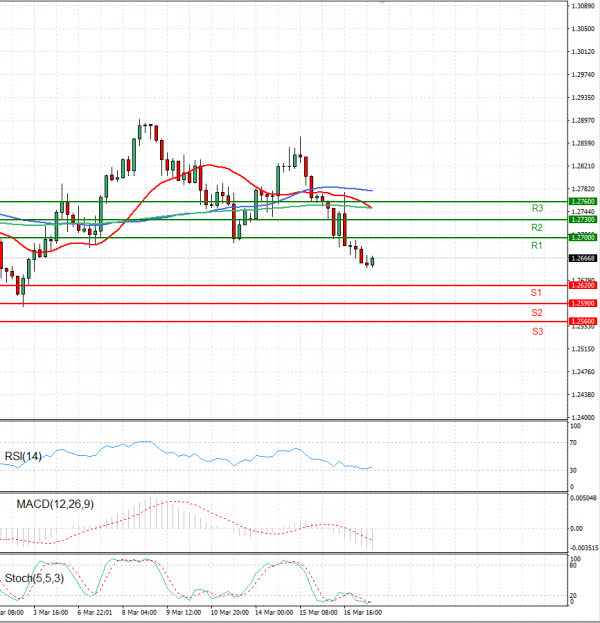Click the S3 support label
This screenshot has width=600, height=623.
coord(537,331)
